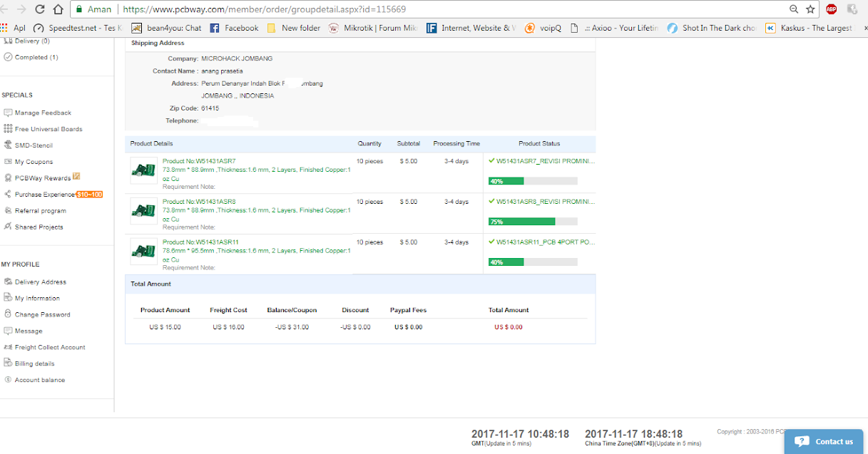Open product link W51431ASR7
The width and height of the screenshot is (868, 454).
pyautogui.click(x=199, y=161)
